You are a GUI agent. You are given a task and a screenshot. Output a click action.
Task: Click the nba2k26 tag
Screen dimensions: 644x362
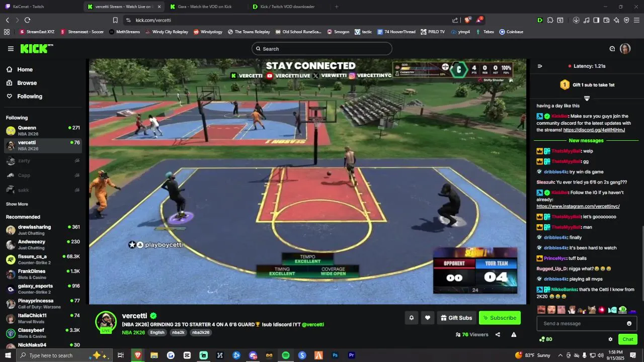click(x=201, y=332)
